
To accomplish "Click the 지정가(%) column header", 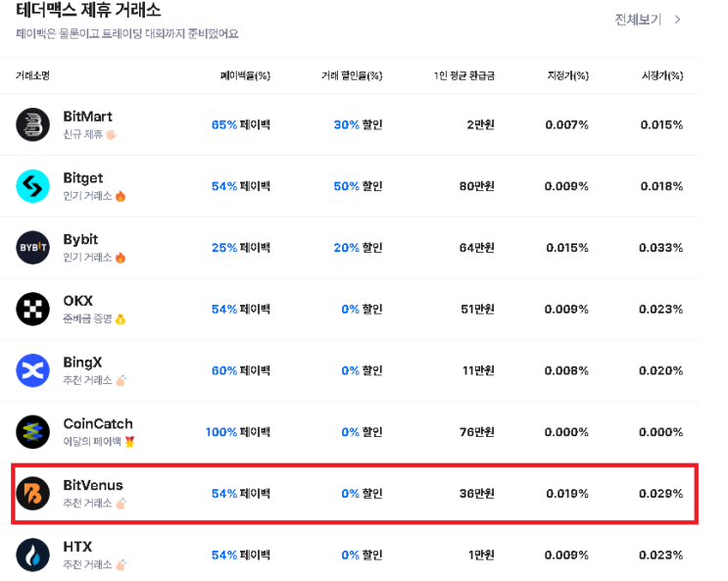I will 568,75.
